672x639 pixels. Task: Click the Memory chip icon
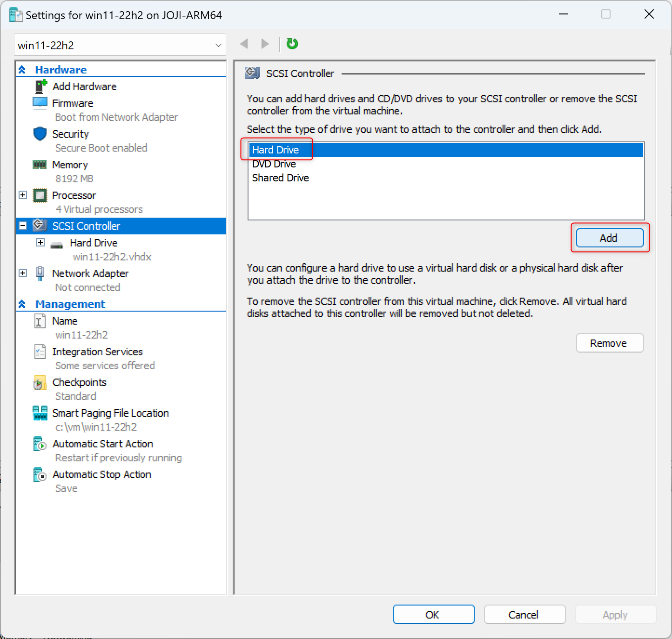coord(40,165)
